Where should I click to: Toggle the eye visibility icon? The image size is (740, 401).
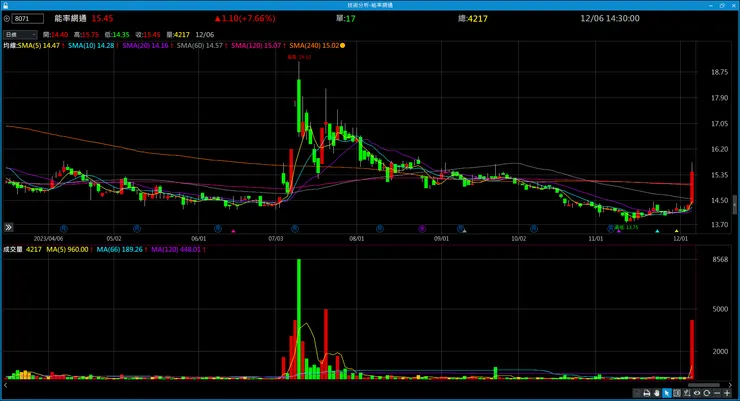[697, 393]
